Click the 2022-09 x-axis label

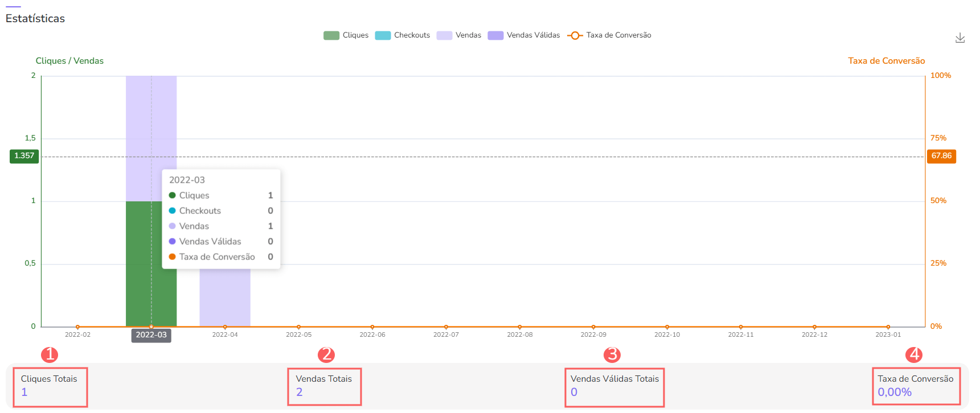click(593, 334)
